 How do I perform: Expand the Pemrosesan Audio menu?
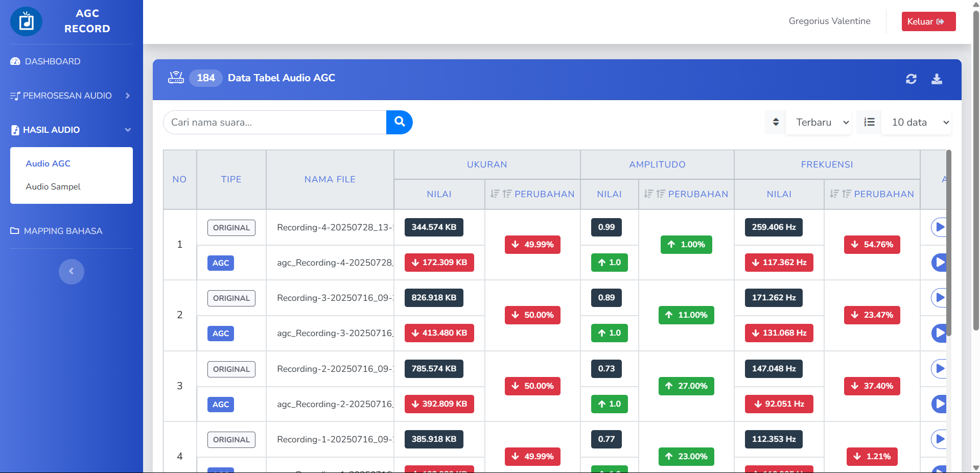pyautogui.click(x=72, y=96)
